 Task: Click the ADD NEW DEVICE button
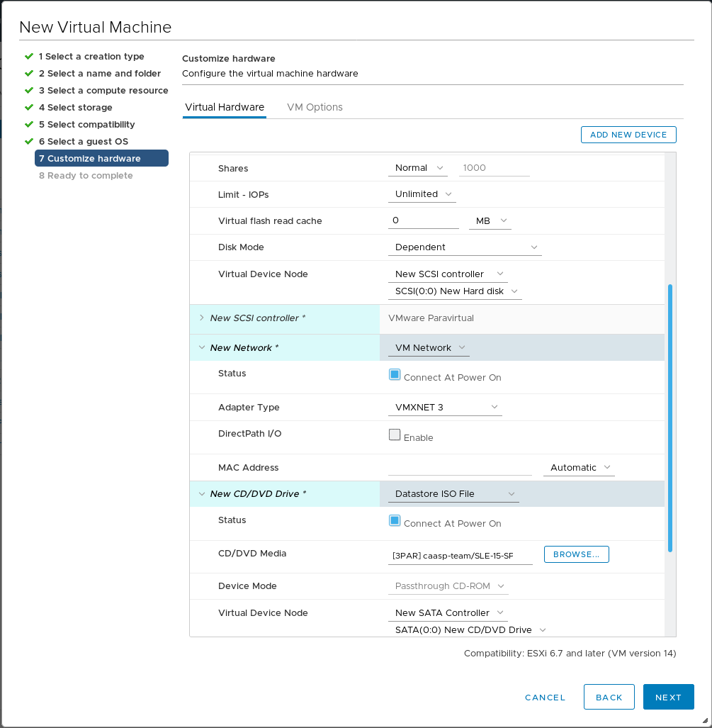pos(628,135)
